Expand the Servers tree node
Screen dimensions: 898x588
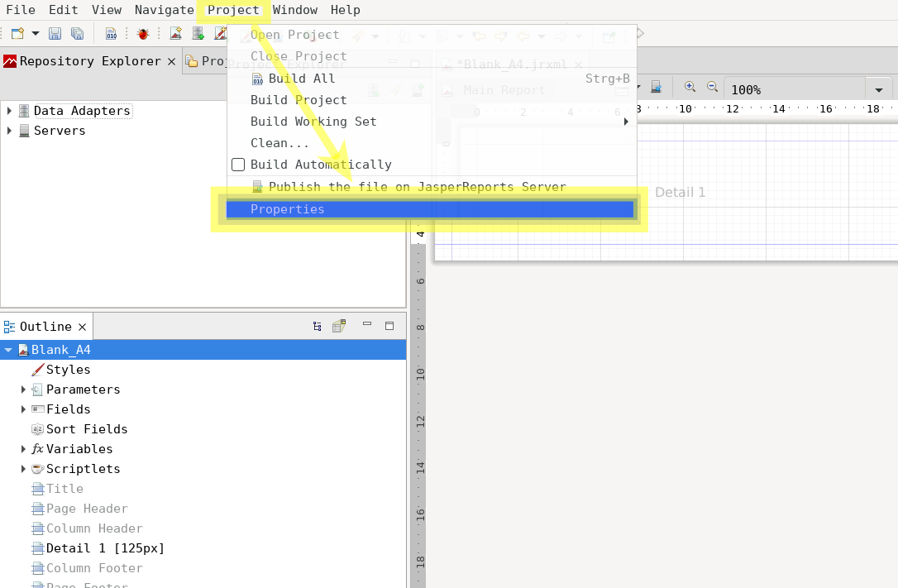tap(9, 131)
